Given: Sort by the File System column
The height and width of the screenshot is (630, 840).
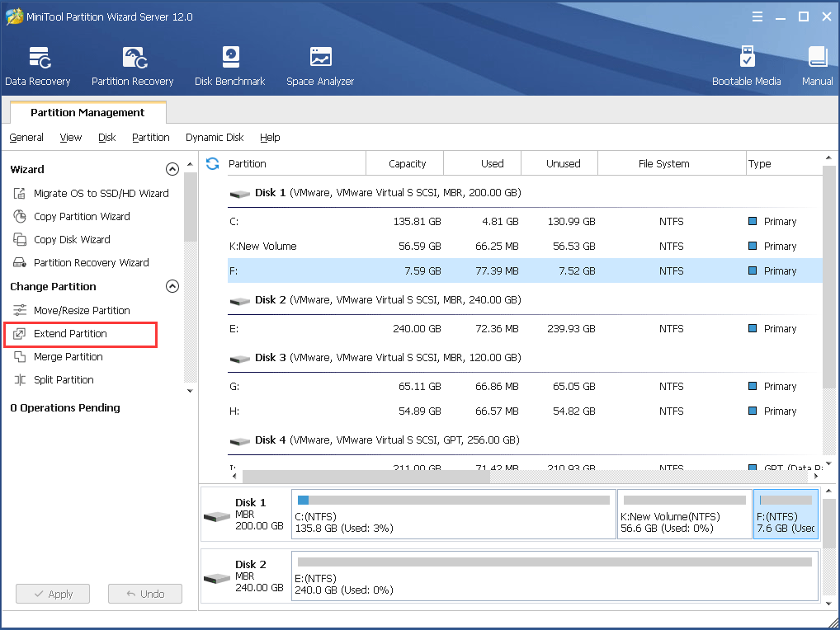Looking at the screenshot, I should tap(672, 163).
